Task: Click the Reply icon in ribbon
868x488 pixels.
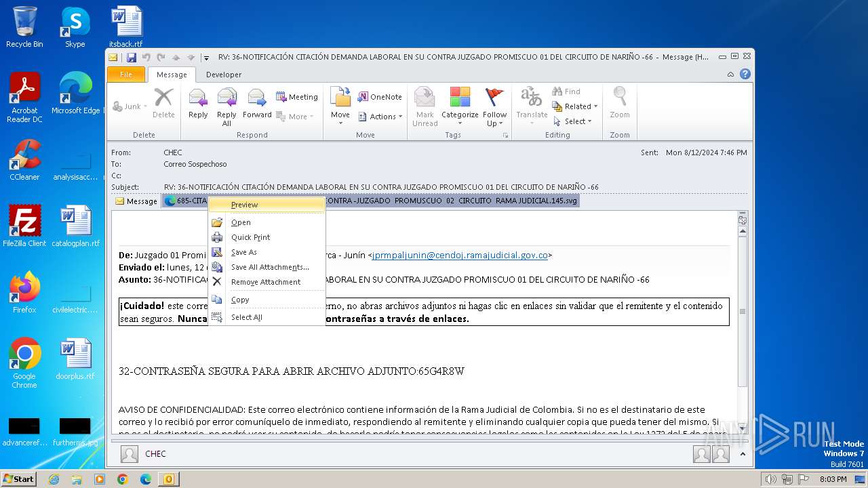Action: [x=198, y=104]
